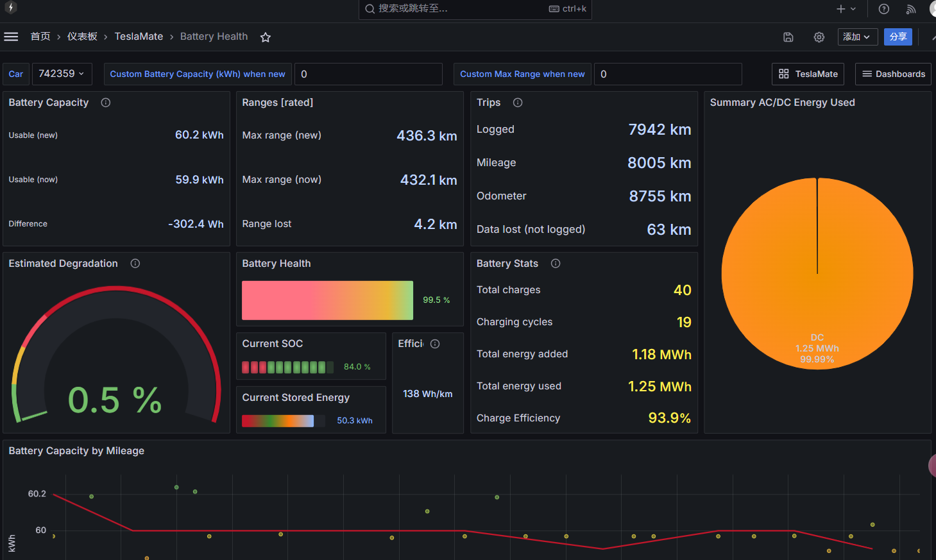Open the news feed RSS icon
936x560 pixels.
tap(911, 9)
